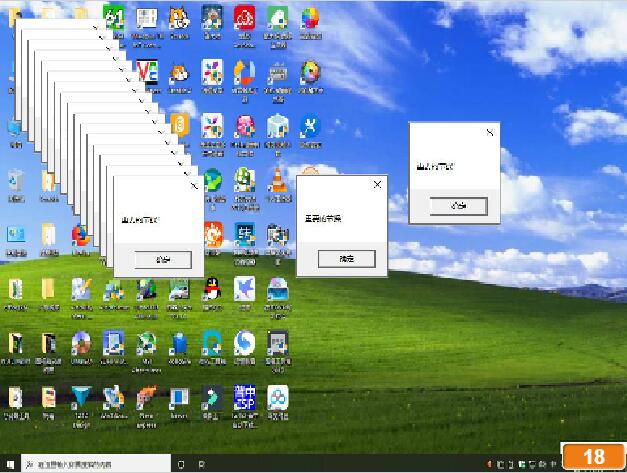Open the Scratch cat shortcut in top row
This screenshot has width=627, height=473.
(x=179, y=19)
